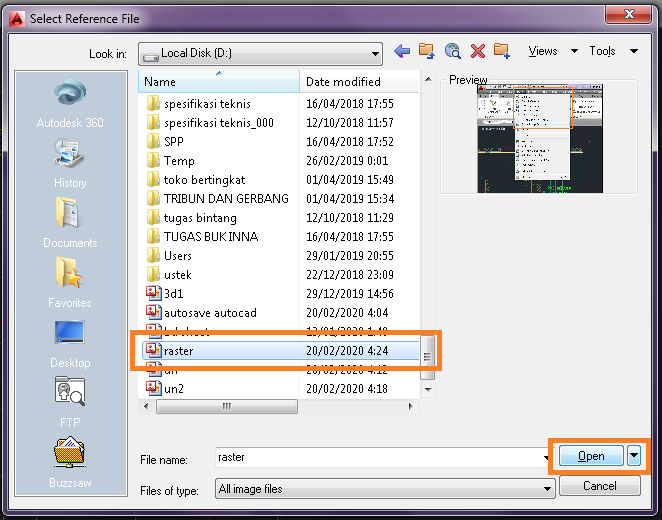Click the Open button
The image size is (662, 520).
pos(590,456)
